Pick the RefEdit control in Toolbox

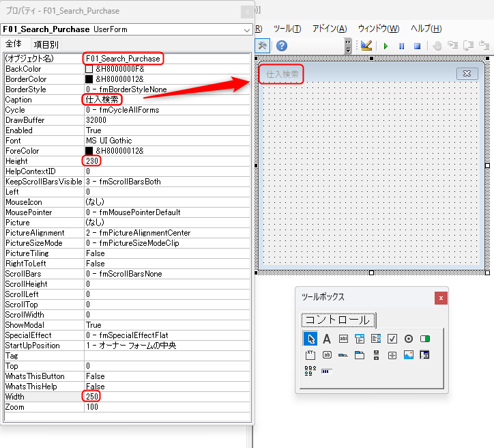425,355
